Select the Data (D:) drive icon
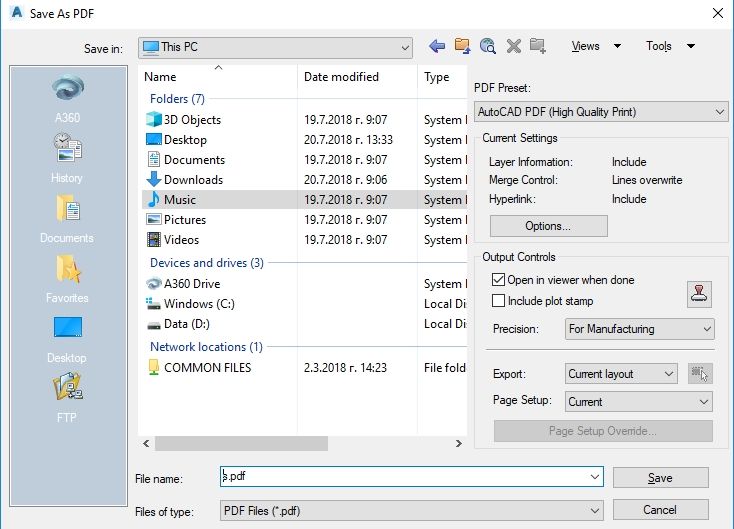The height and width of the screenshot is (529, 734). tap(154, 324)
